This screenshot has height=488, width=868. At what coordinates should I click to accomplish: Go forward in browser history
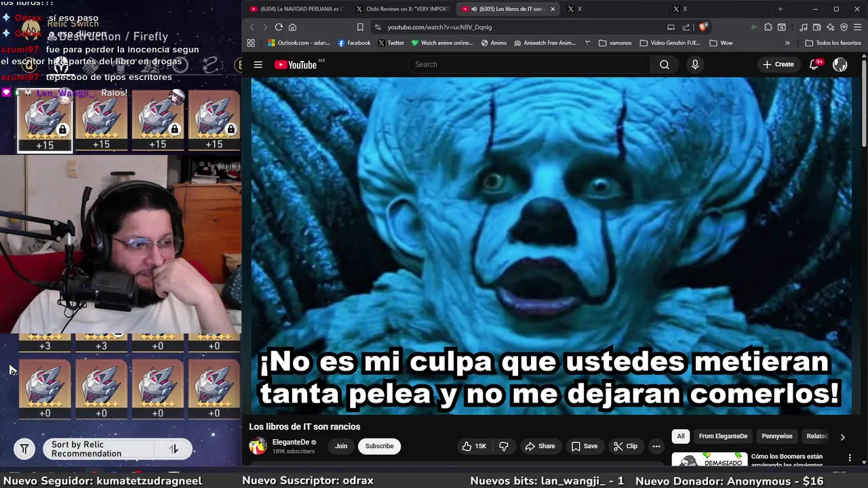(264, 27)
